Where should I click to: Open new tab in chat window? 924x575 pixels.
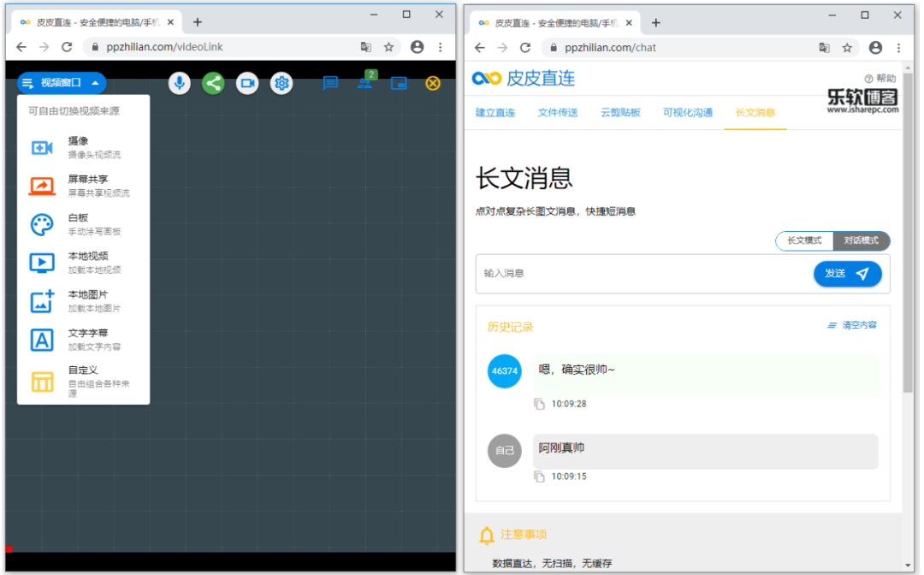(656, 23)
